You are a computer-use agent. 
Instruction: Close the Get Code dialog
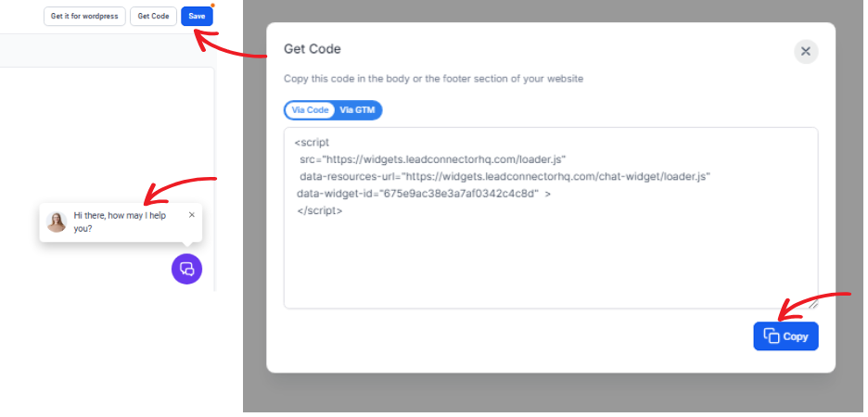point(806,52)
